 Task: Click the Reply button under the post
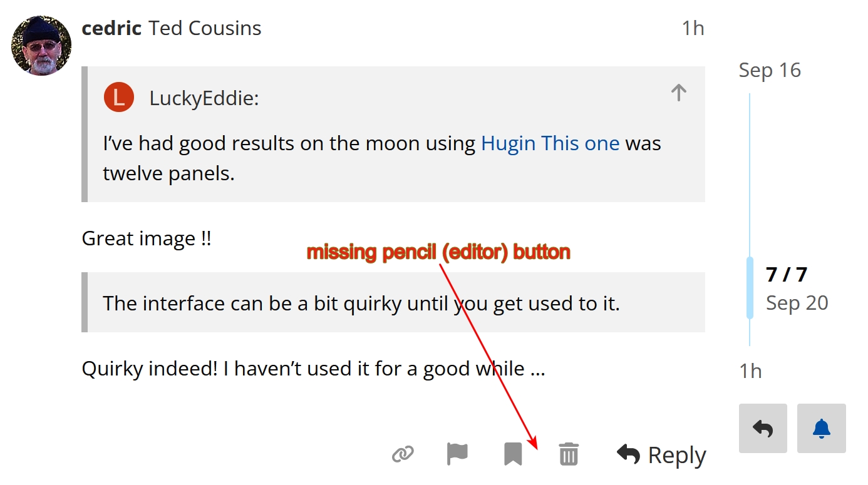pos(661,455)
